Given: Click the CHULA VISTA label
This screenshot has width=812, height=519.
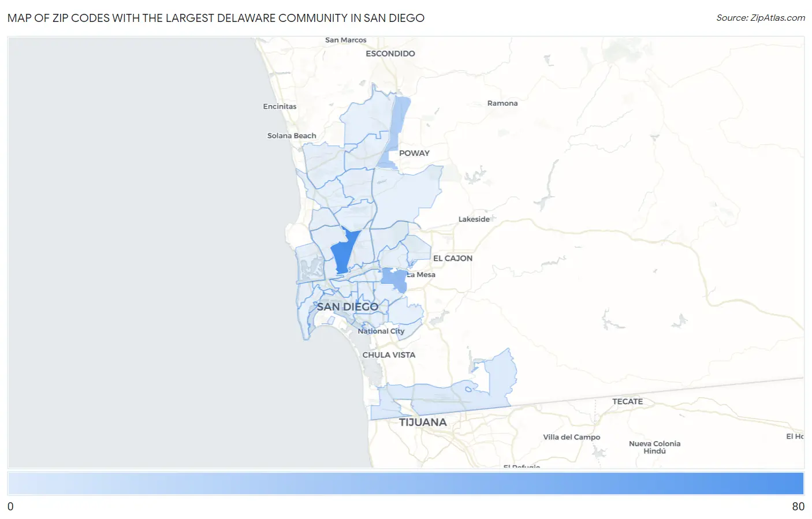Looking at the screenshot, I should pyautogui.click(x=389, y=355).
